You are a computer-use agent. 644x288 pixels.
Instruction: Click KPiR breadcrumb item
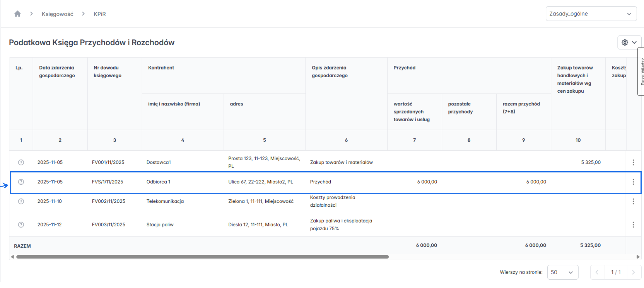(x=100, y=14)
